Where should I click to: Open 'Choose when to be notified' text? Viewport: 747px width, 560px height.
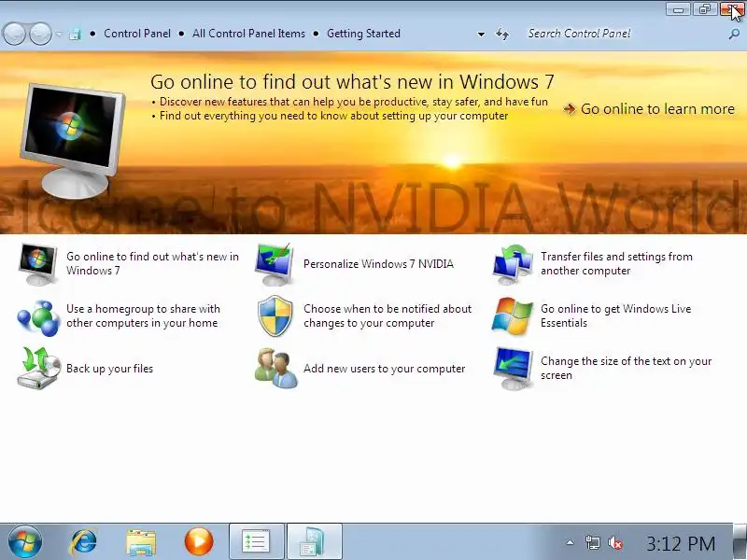(x=388, y=316)
